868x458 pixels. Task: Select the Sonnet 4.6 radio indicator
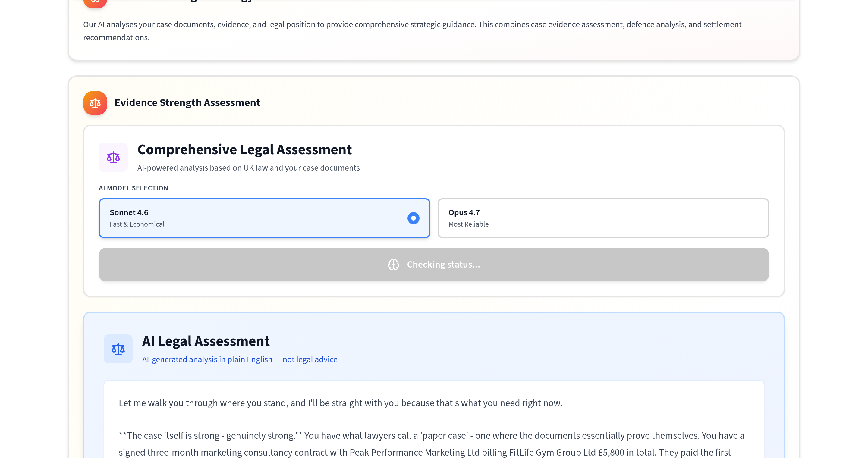tap(413, 218)
